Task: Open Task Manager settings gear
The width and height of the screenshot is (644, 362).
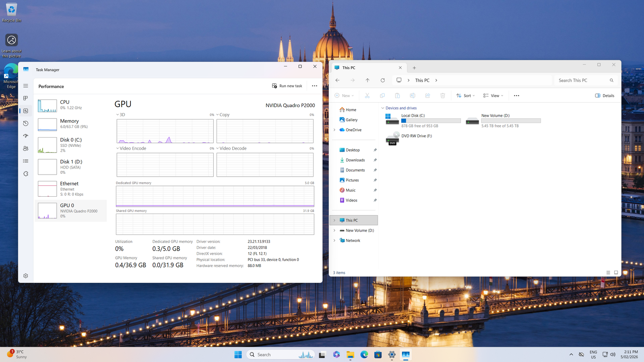Action: (x=26, y=276)
